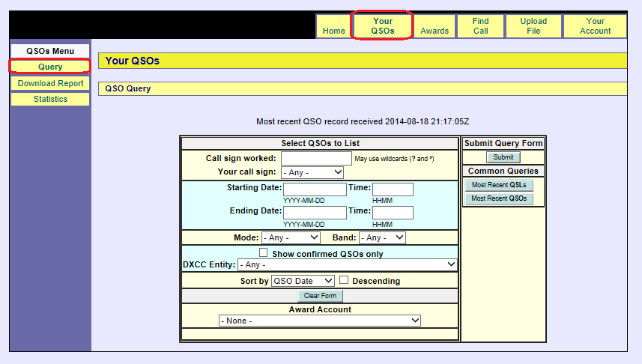Open Your Account page

pos(595,26)
